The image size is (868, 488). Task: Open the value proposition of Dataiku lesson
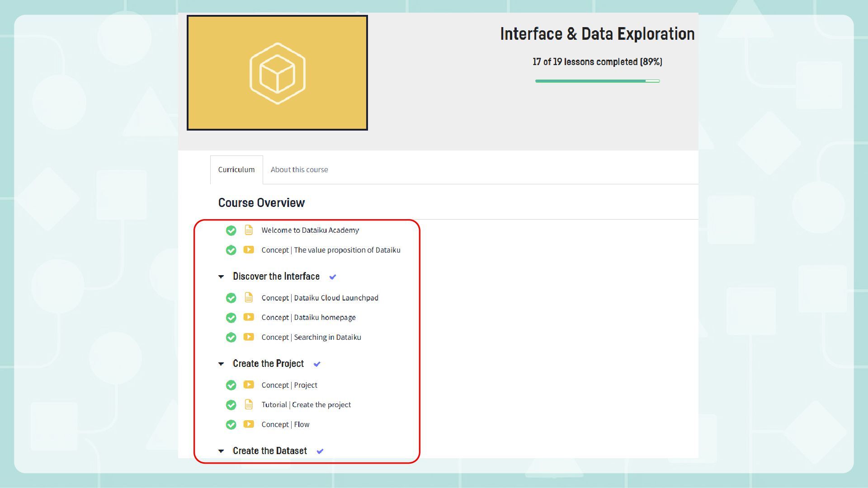pos(331,250)
